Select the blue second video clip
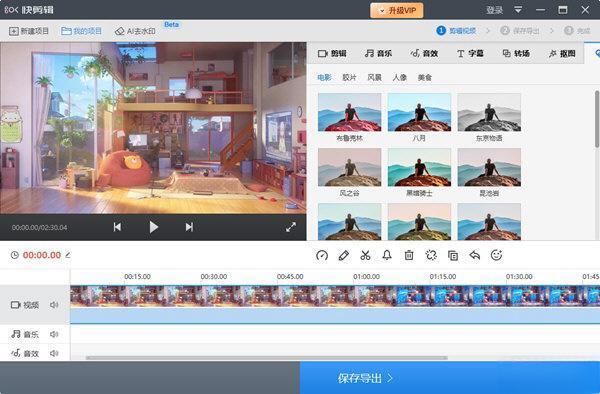The height and width of the screenshot is (394, 600). [x=497, y=296]
